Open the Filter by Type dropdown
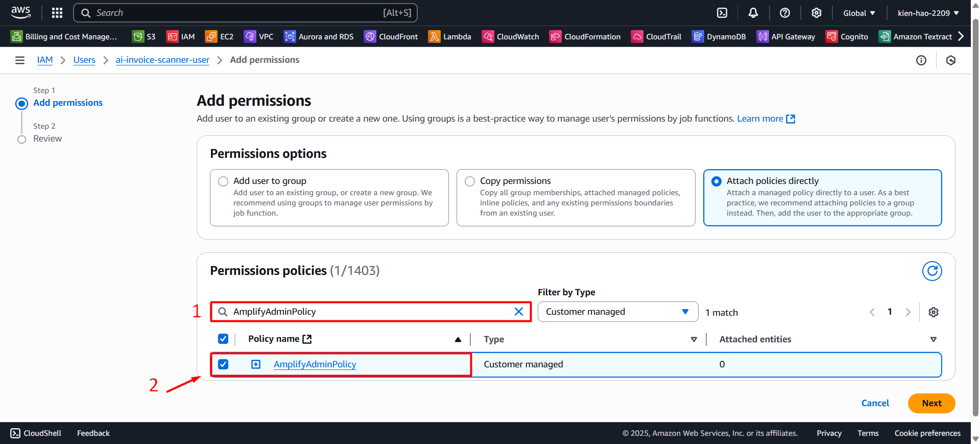 pyautogui.click(x=618, y=312)
